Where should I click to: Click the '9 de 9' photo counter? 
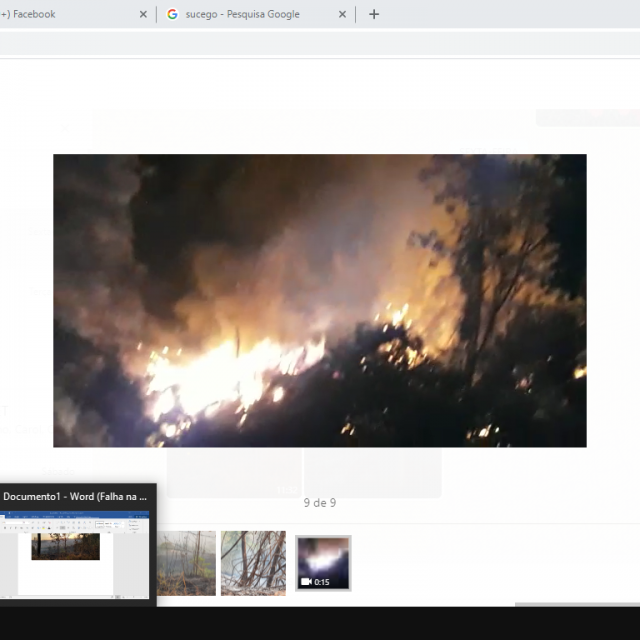(x=319, y=503)
